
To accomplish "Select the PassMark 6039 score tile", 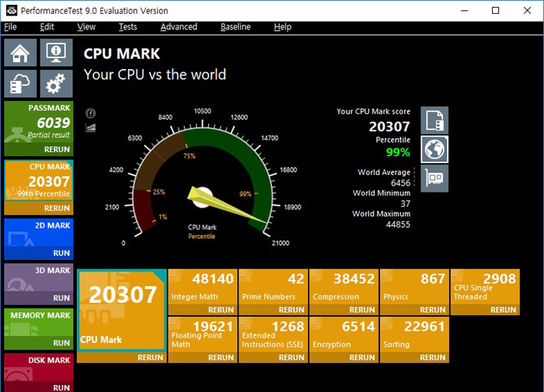I will [x=39, y=123].
